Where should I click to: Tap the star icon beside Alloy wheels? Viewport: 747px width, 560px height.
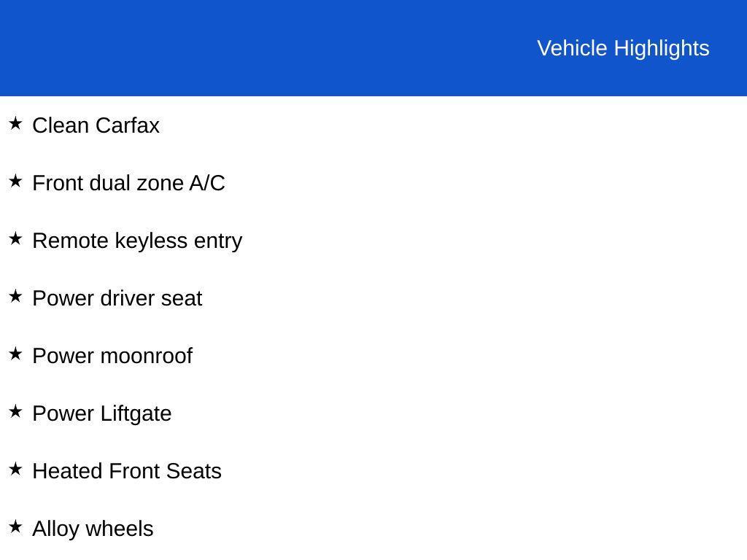(x=15, y=527)
